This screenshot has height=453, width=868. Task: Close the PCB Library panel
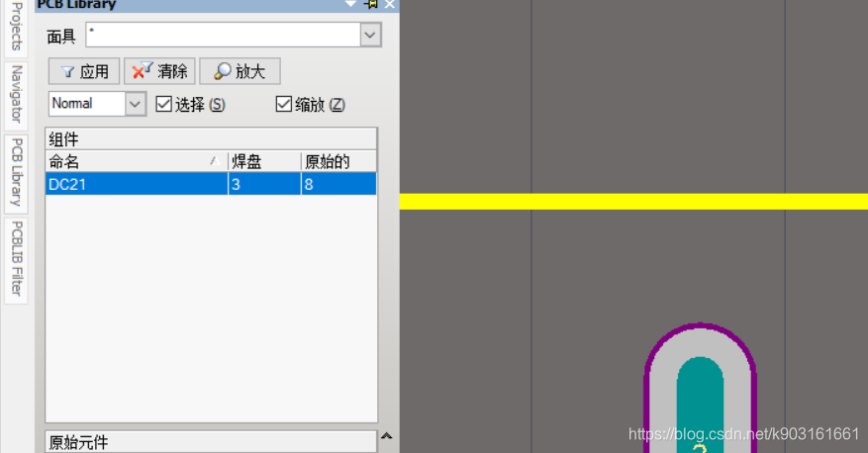click(390, 4)
